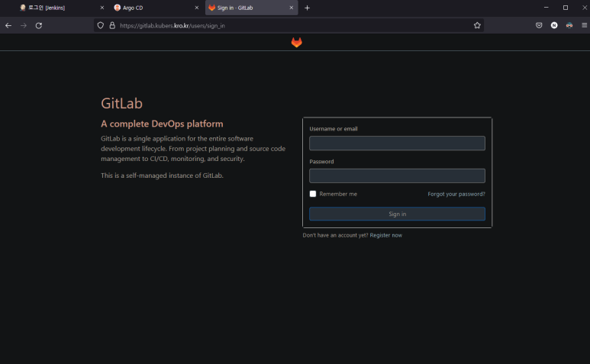Click the round profile icon in toolbar
This screenshot has height=364, width=590.
554,25
